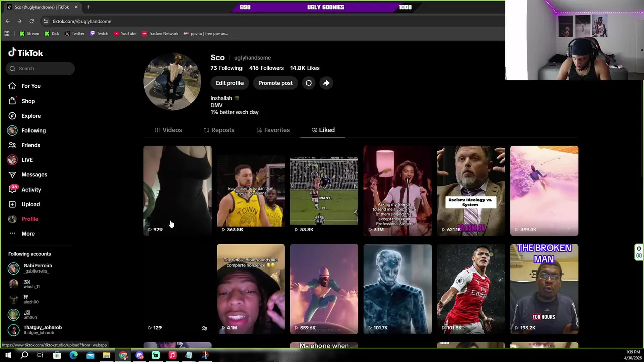This screenshot has width=644, height=362.
Task: Open the Mail app from the taskbar
Action: [x=90, y=355]
